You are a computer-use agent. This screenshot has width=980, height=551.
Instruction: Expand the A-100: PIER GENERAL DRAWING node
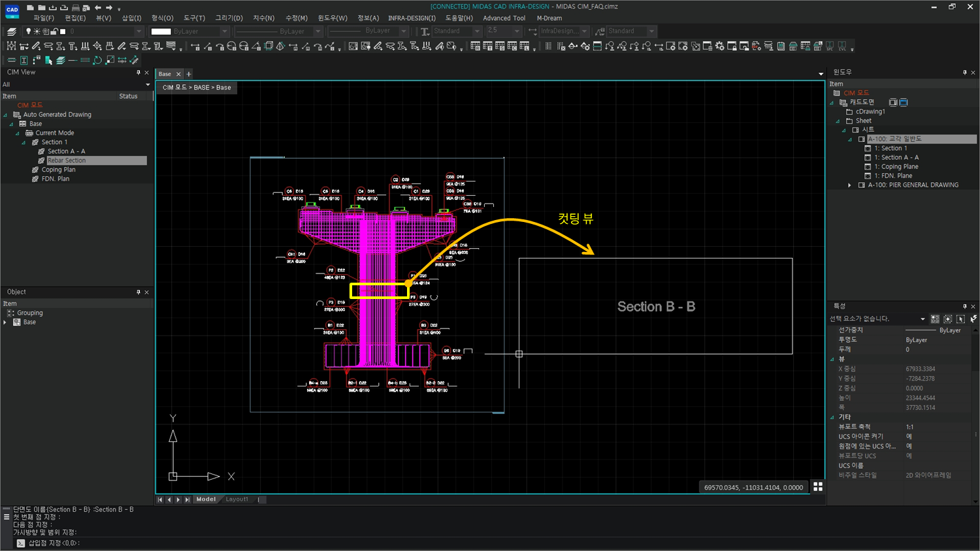[x=849, y=185]
